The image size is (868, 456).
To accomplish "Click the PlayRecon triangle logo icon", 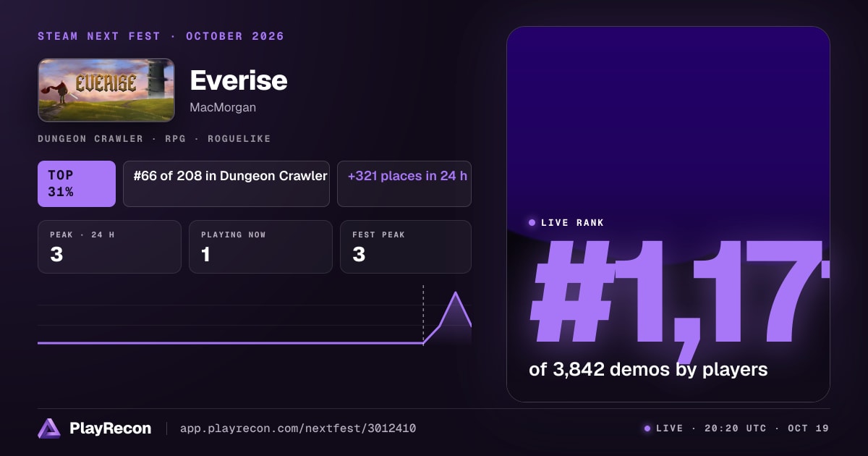I will (x=49, y=428).
